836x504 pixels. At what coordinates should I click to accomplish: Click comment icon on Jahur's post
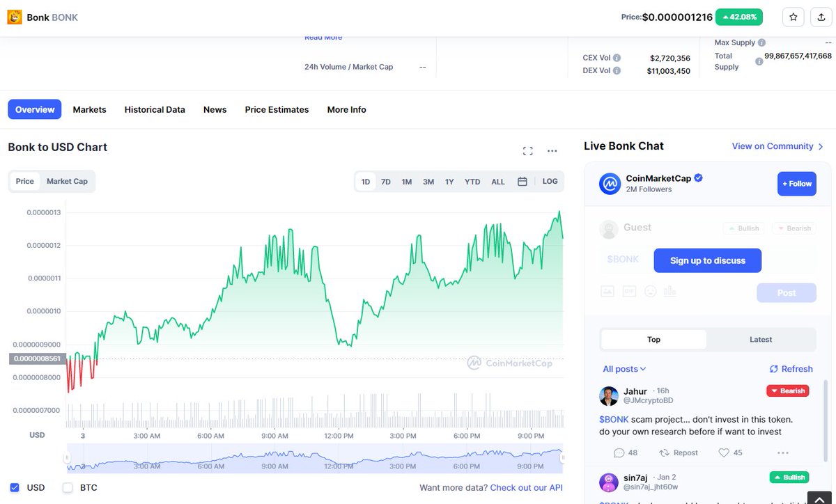pyautogui.click(x=619, y=453)
